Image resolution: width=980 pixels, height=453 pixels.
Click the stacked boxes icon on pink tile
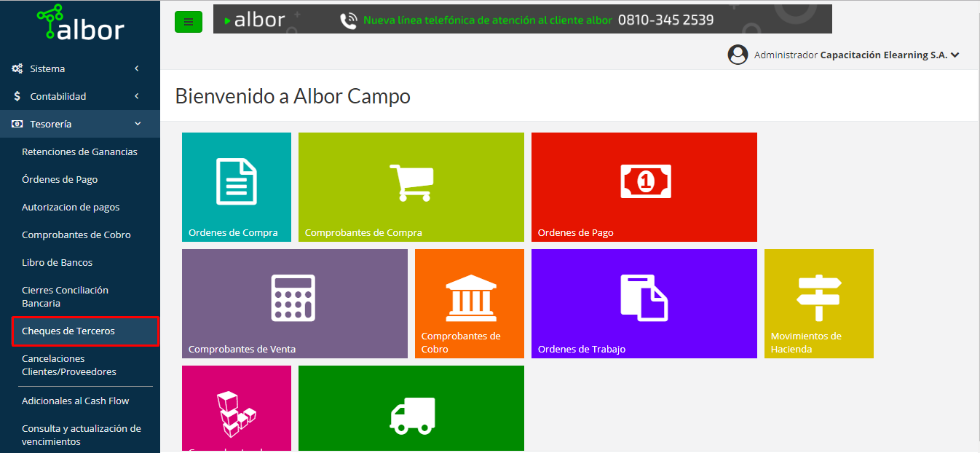click(x=237, y=414)
